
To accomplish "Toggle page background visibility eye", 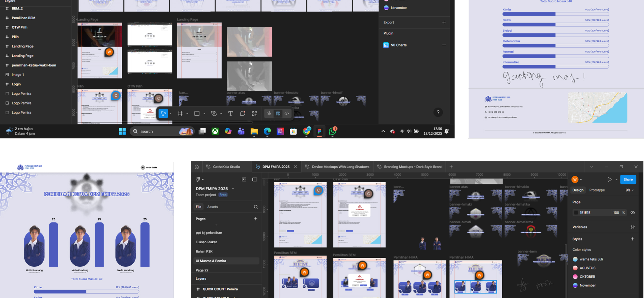I will [x=633, y=213].
